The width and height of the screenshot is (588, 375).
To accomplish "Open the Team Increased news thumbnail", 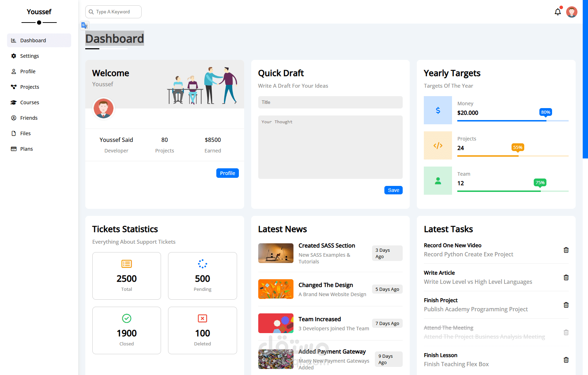I will (x=276, y=323).
